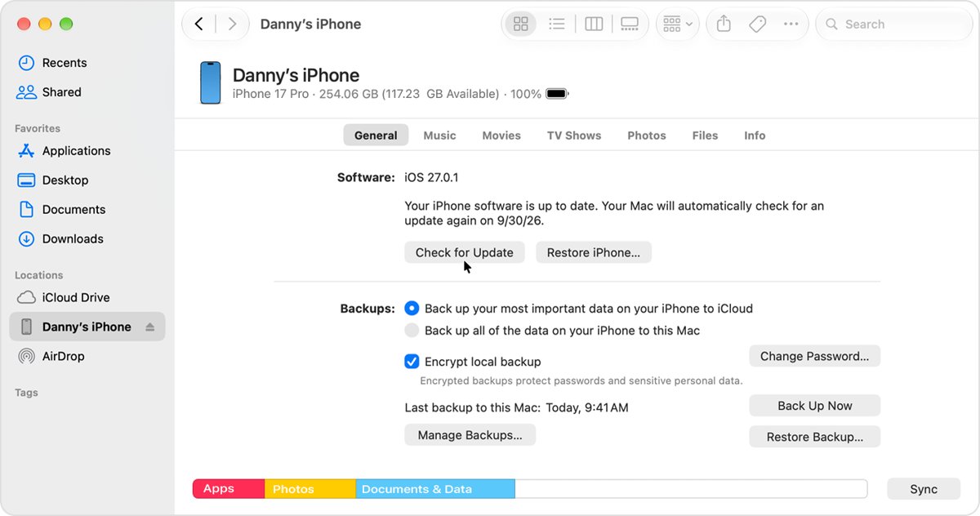Switch to icon grid view
This screenshot has width=980, height=516.
click(x=520, y=24)
